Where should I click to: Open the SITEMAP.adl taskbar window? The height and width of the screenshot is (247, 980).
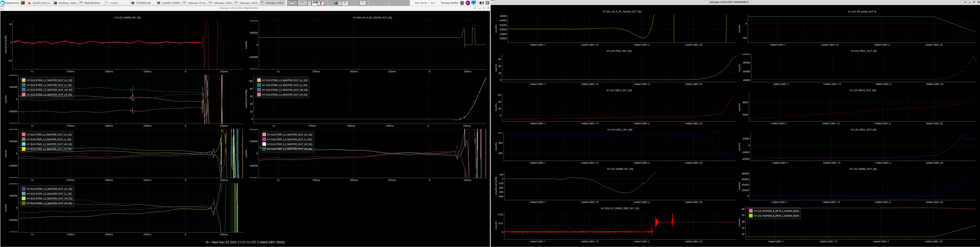143,3
